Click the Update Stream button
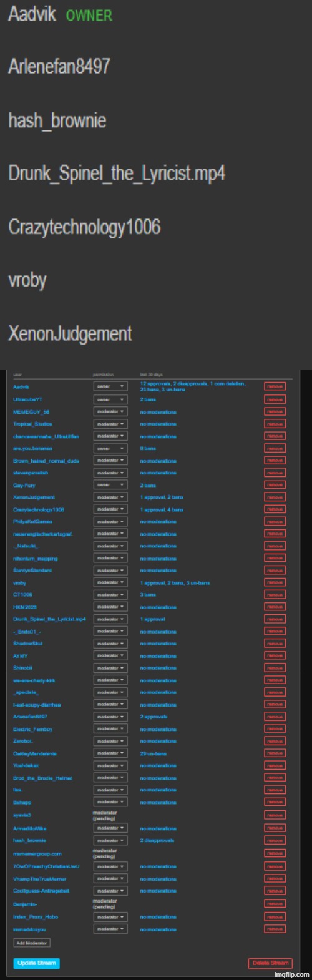The height and width of the screenshot is (980, 312). (36, 963)
